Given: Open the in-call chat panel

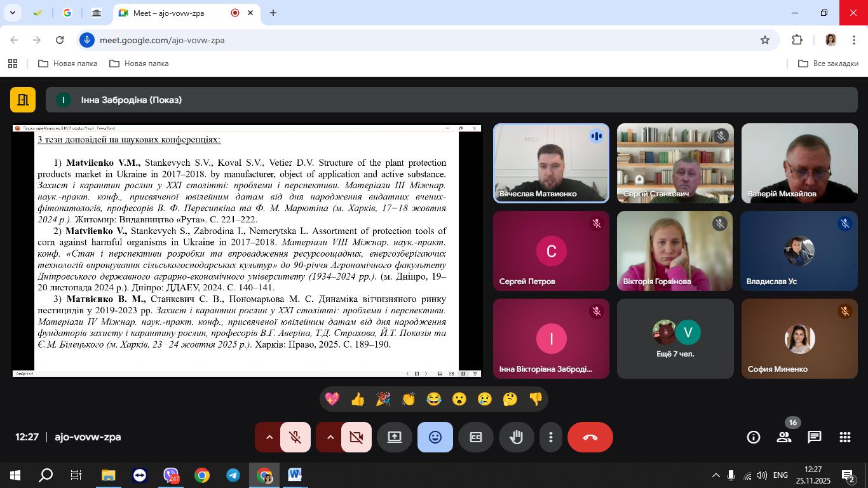Looking at the screenshot, I should [814, 437].
